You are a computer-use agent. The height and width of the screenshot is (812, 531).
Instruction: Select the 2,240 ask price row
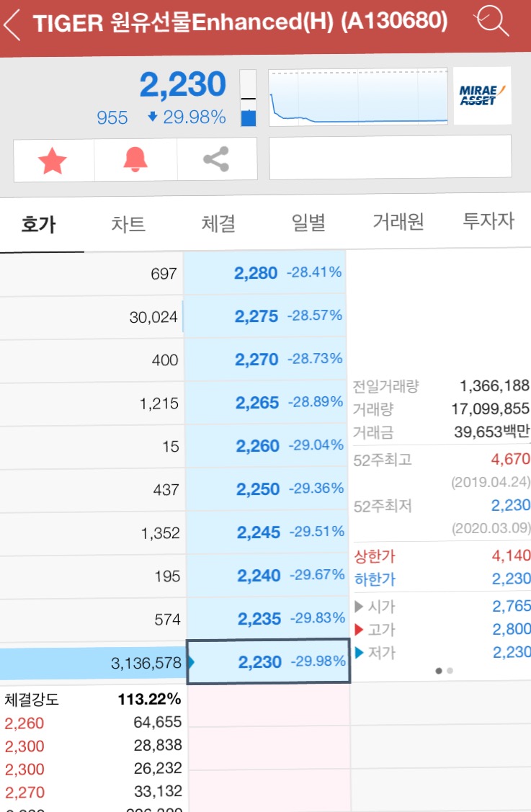pyautogui.click(x=267, y=576)
